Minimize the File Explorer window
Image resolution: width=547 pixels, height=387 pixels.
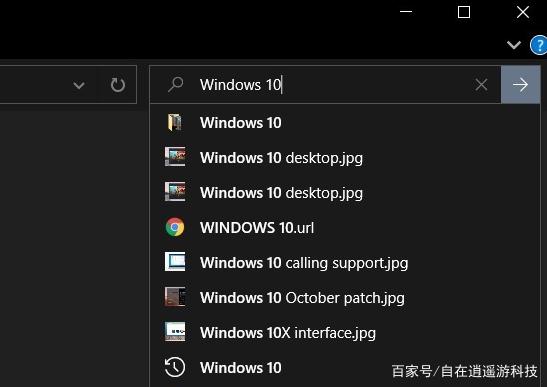406,12
